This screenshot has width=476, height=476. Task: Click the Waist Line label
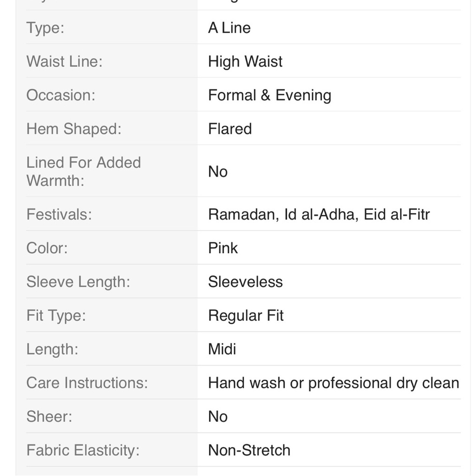pyautogui.click(x=64, y=61)
